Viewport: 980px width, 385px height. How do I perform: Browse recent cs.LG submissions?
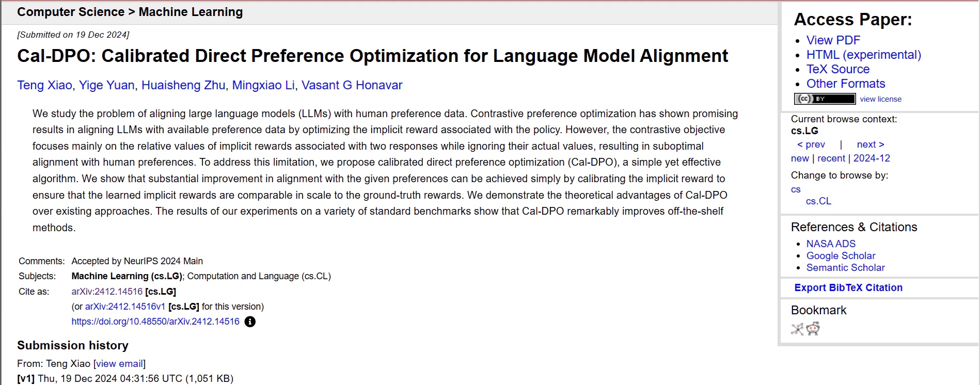coord(831,158)
